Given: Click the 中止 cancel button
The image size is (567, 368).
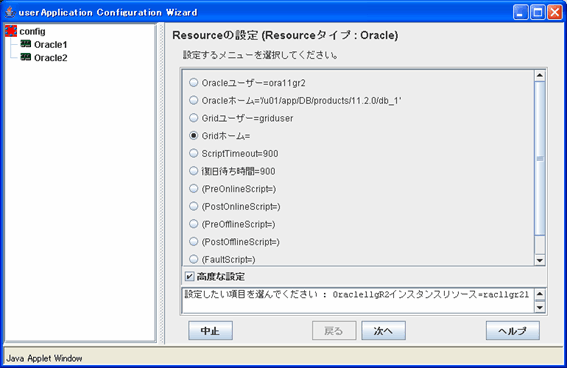Looking at the screenshot, I should pos(210,330).
